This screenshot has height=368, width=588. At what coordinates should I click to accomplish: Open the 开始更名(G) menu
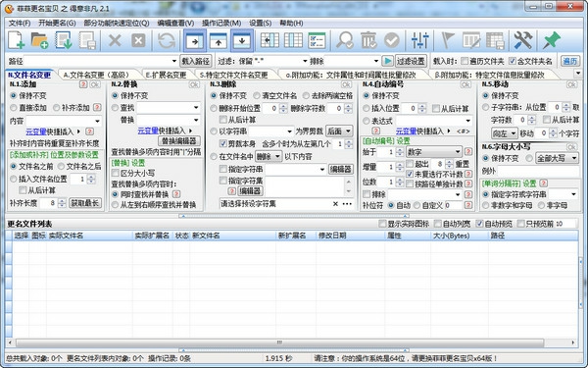tap(57, 23)
